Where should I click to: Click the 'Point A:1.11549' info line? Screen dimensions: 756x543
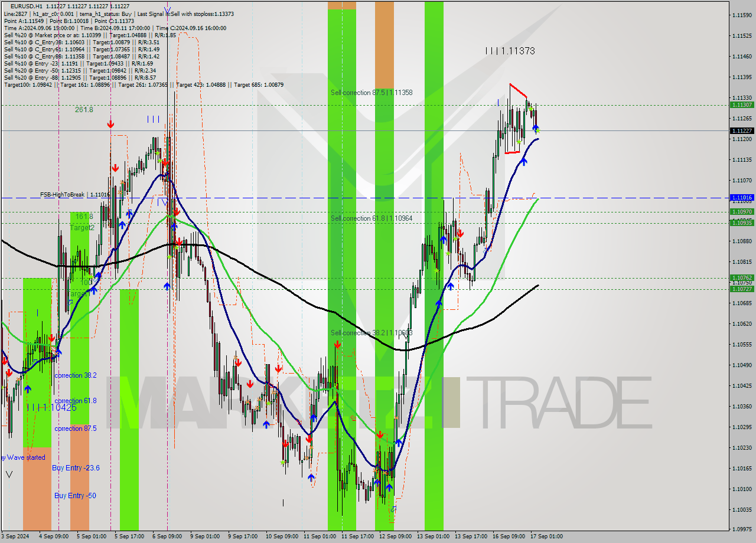click(70, 21)
